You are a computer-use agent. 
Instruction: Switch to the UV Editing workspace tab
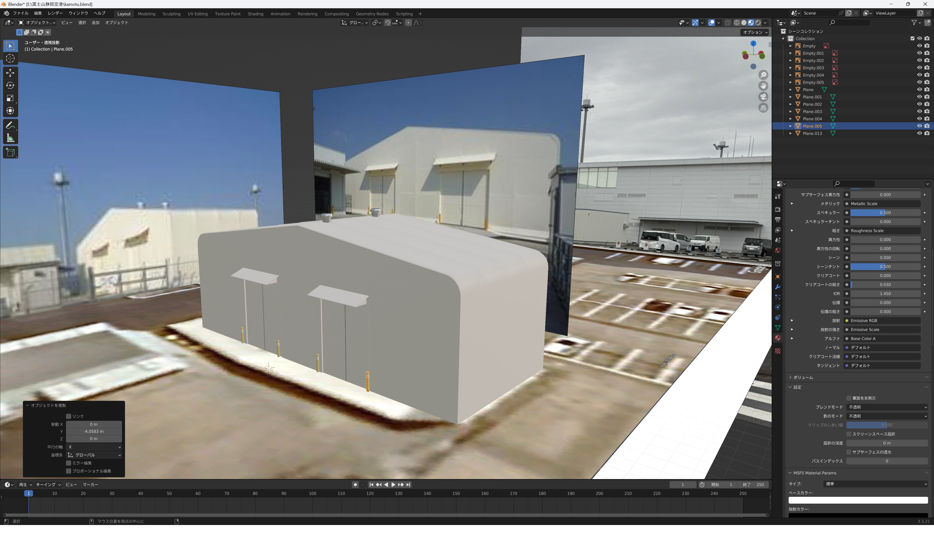tap(198, 14)
